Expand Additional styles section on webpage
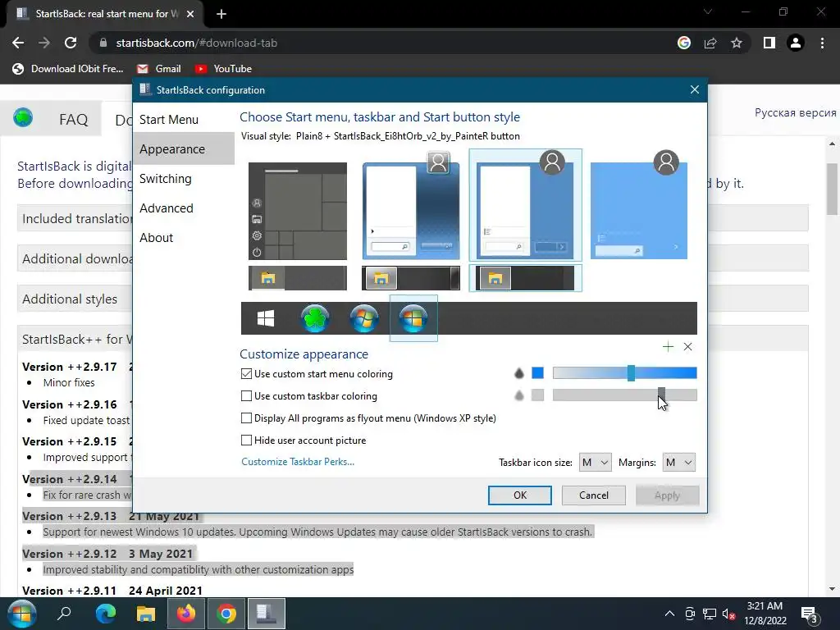 click(75, 299)
